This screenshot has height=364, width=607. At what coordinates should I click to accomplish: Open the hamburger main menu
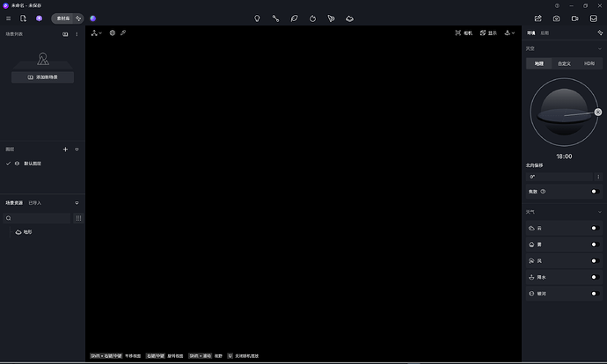[x=10, y=18]
